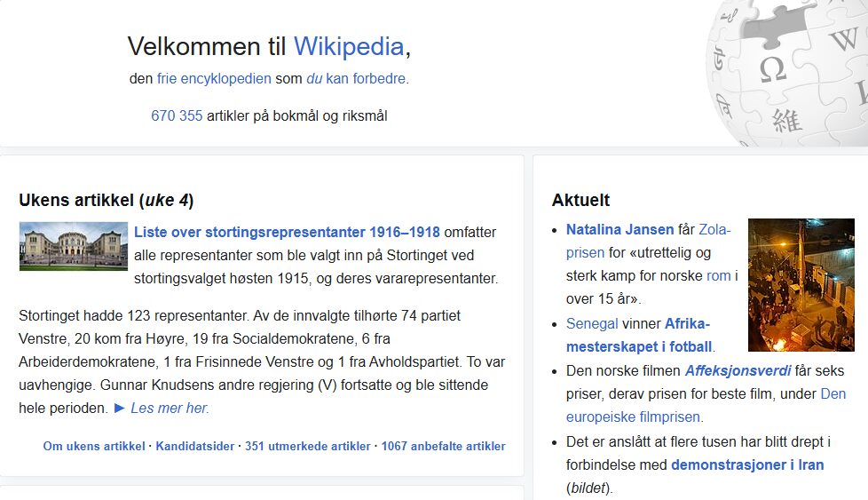Open the "frie encyklopedien" link

coord(214,78)
